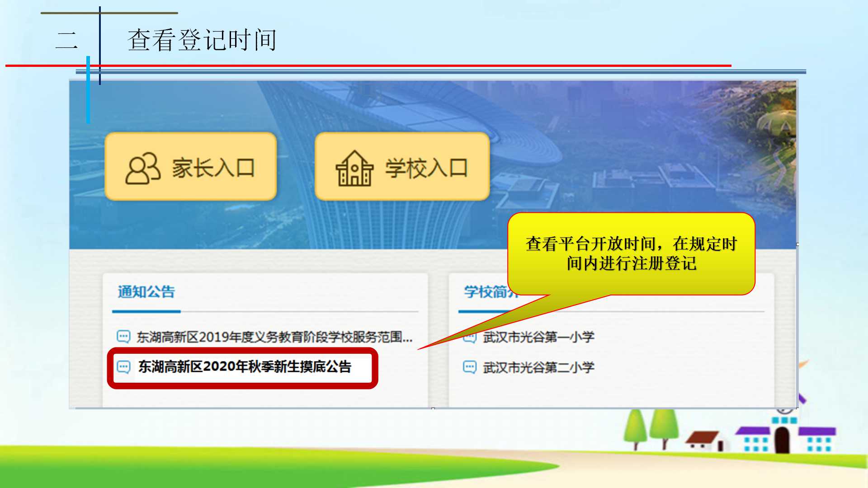This screenshot has height=488, width=868.
Task: Open 东湖高新区2019年度义务教育阶段学校服务范围 notice
Action: tap(274, 337)
